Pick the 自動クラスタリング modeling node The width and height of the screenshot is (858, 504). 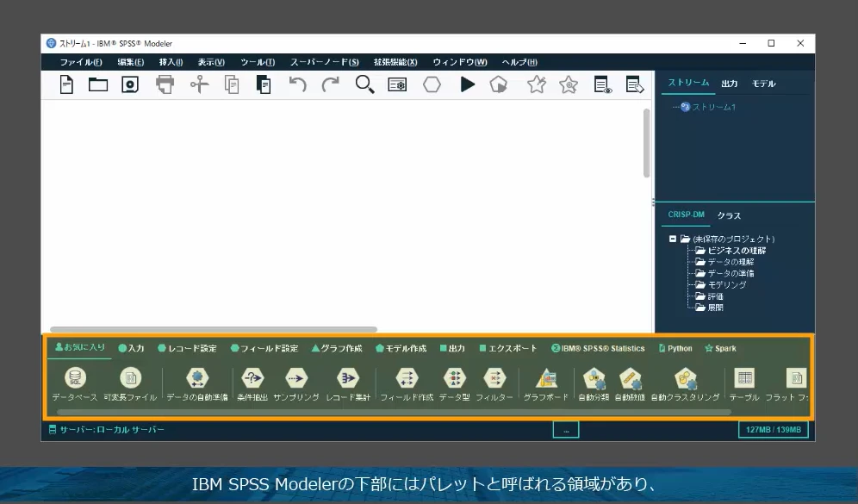pyautogui.click(x=687, y=380)
